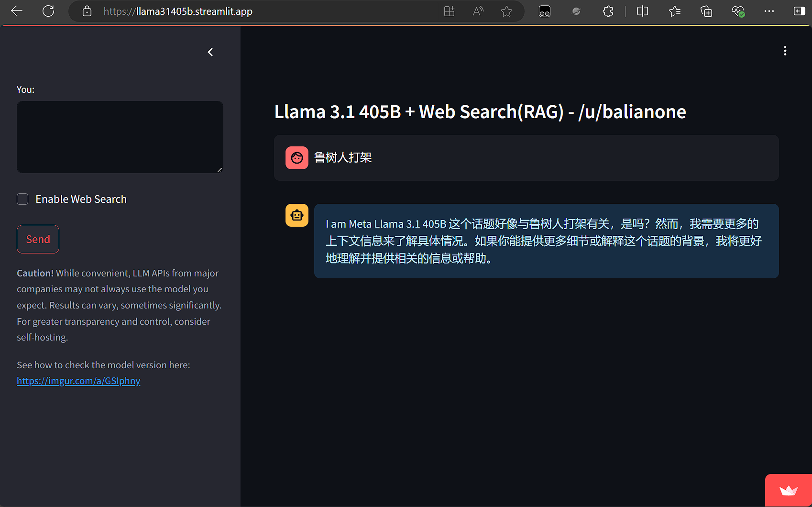Toggle Split screen view icon

tap(643, 11)
